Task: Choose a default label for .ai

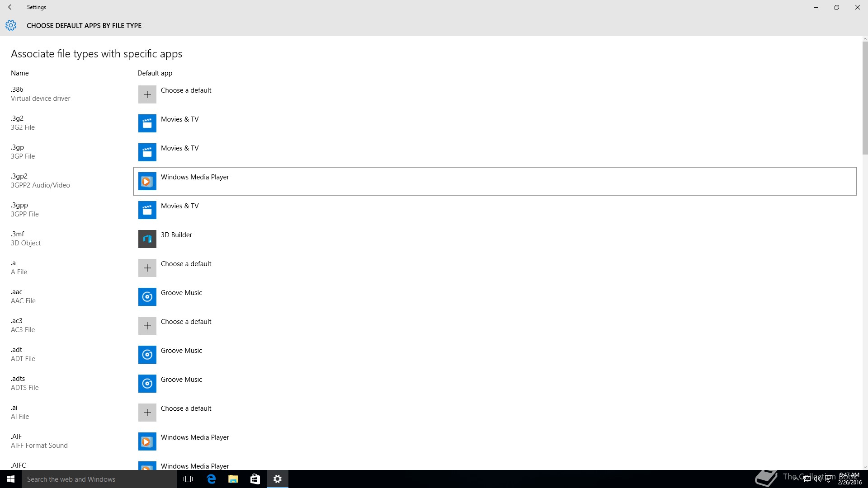Action: pos(186,408)
